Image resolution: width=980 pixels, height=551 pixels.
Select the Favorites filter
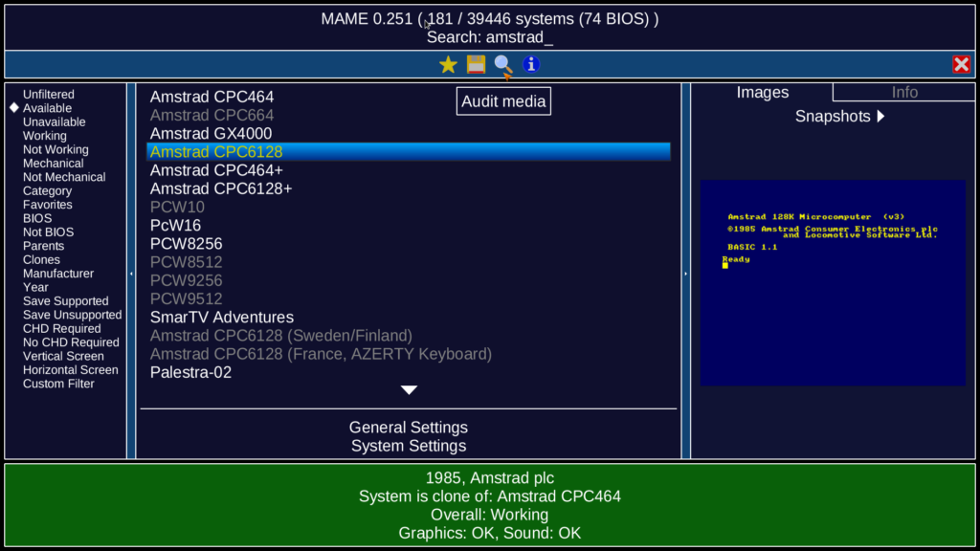(48, 205)
